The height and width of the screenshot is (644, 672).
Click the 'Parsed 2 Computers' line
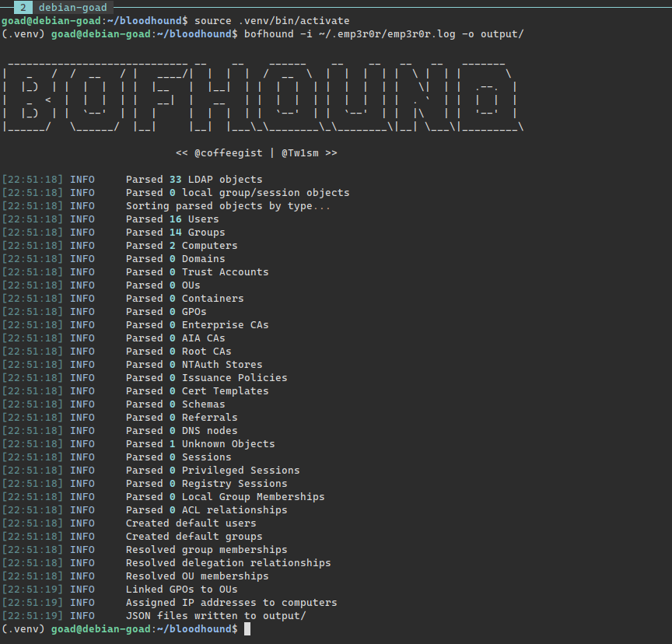click(x=181, y=246)
